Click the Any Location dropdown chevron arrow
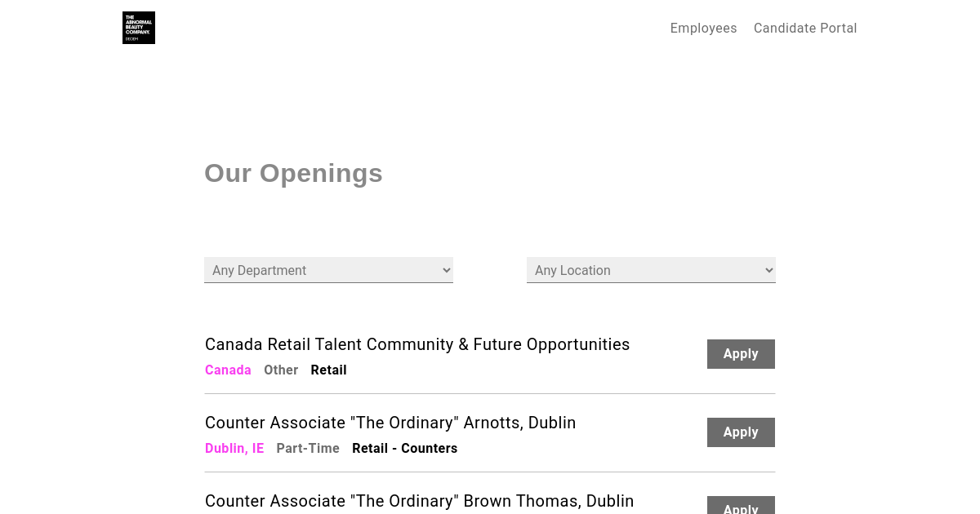The height and width of the screenshot is (514, 980). (768, 270)
